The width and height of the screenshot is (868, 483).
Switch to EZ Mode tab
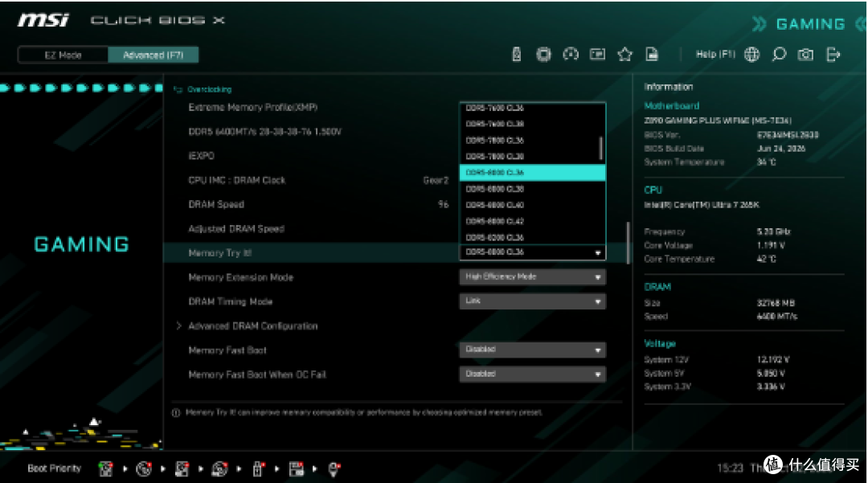63,55
